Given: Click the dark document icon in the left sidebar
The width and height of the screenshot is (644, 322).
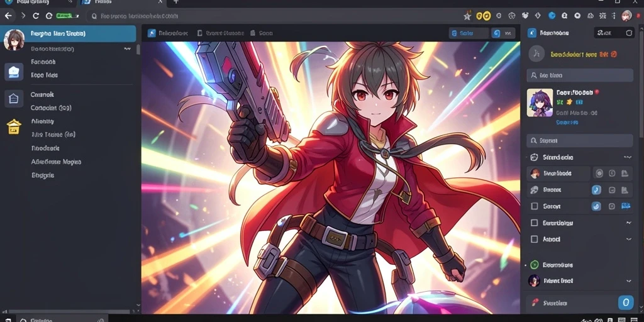Looking at the screenshot, I should (x=14, y=99).
